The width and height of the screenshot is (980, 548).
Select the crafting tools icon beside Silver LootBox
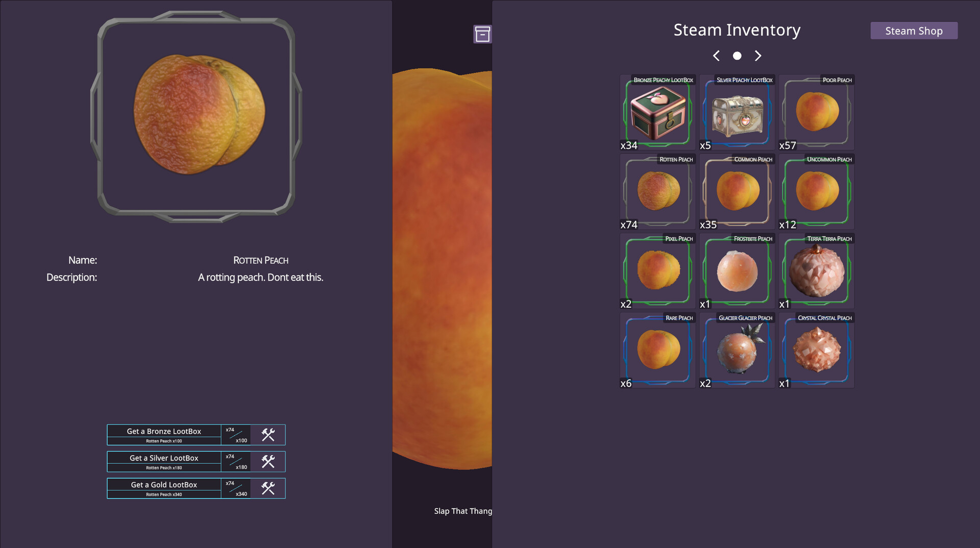(x=267, y=461)
